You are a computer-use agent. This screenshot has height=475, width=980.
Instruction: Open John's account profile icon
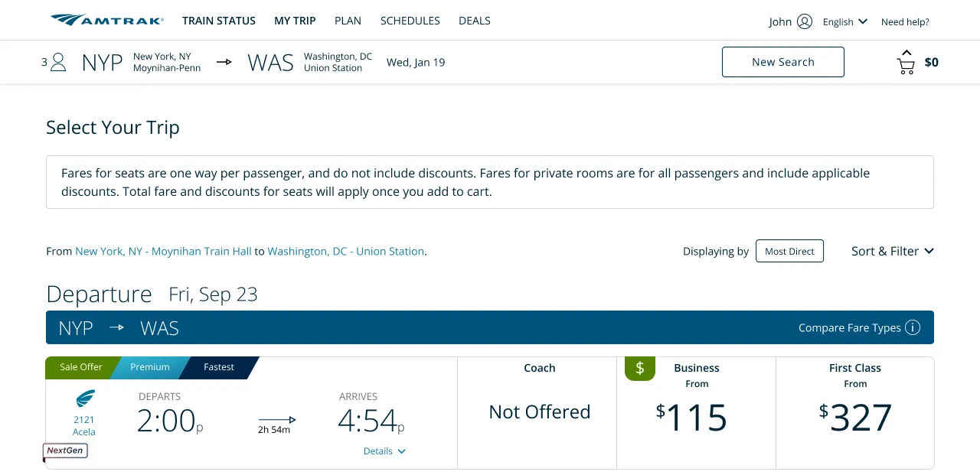(x=804, y=21)
